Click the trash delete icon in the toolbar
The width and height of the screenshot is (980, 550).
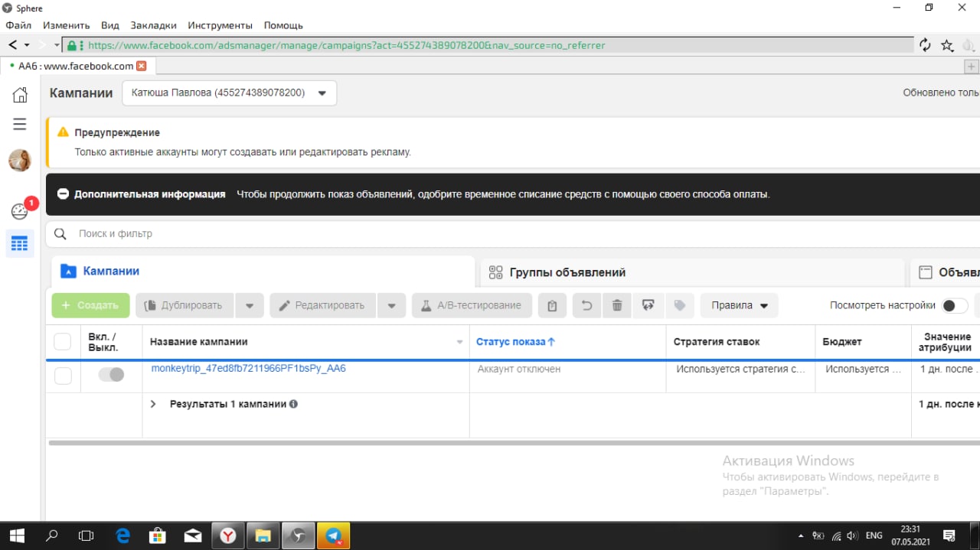click(617, 306)
